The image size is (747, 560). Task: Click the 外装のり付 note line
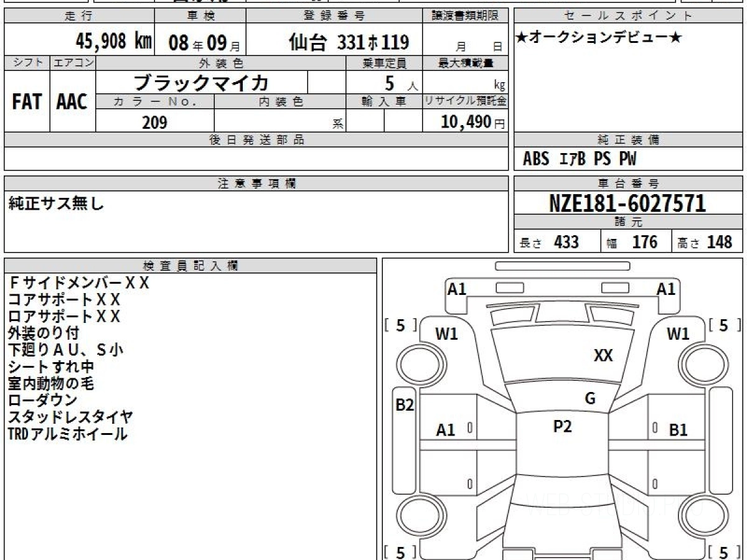click(x=44, y=334)
